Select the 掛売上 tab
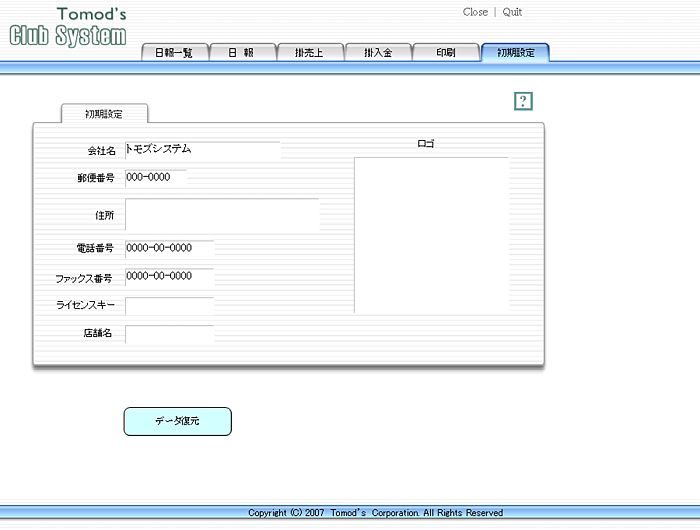Image resolution: width=700 pixels, height=530 pixels. tap(309, 53)
